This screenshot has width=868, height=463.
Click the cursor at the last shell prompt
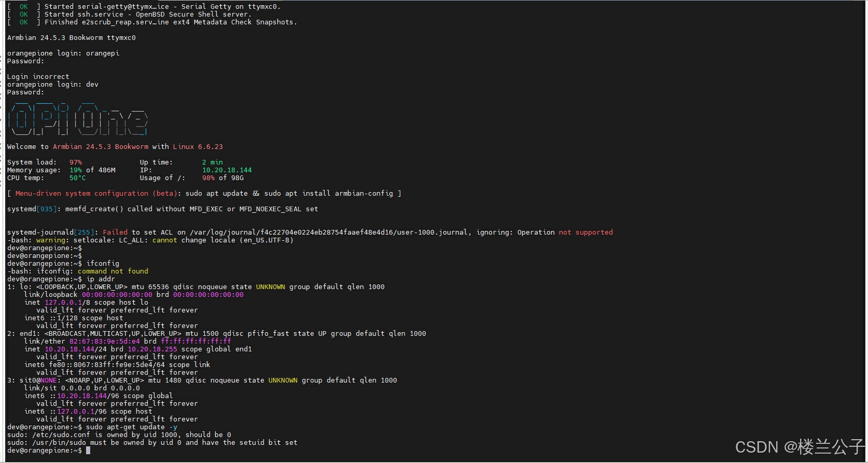pyautogui.click(x=88, y=451)
